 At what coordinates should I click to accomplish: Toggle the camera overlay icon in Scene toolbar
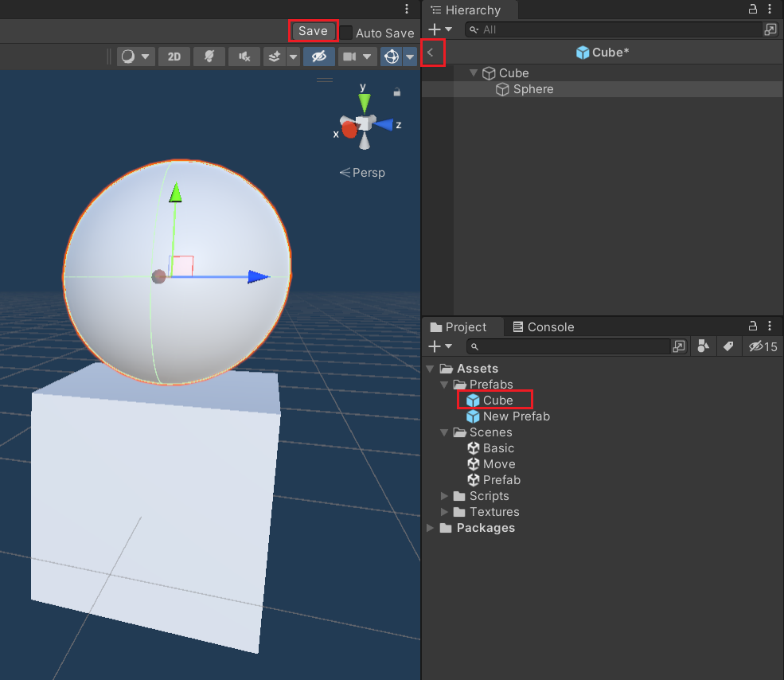[351, 57]
